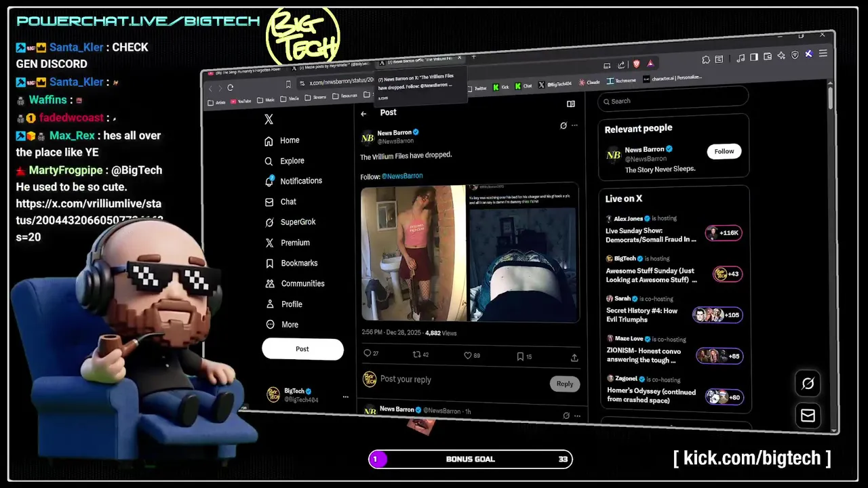Click the browser reload button

[x=231, y=87]
